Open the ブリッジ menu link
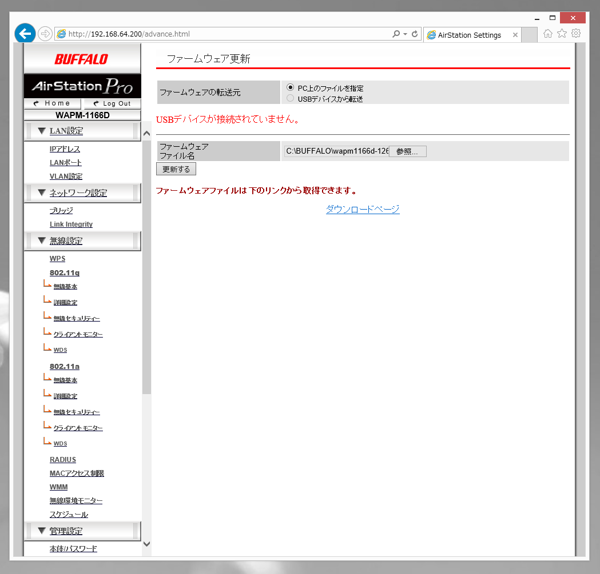 61,210
